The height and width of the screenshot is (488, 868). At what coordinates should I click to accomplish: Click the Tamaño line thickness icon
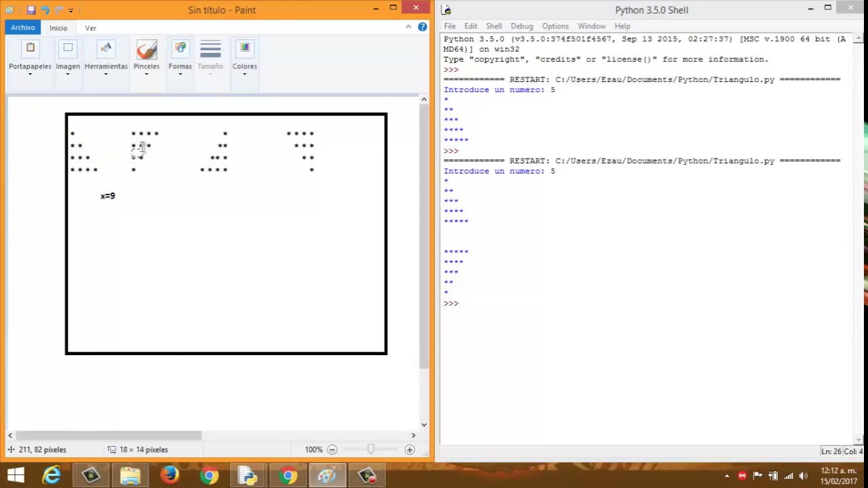(x=210, y=49)
